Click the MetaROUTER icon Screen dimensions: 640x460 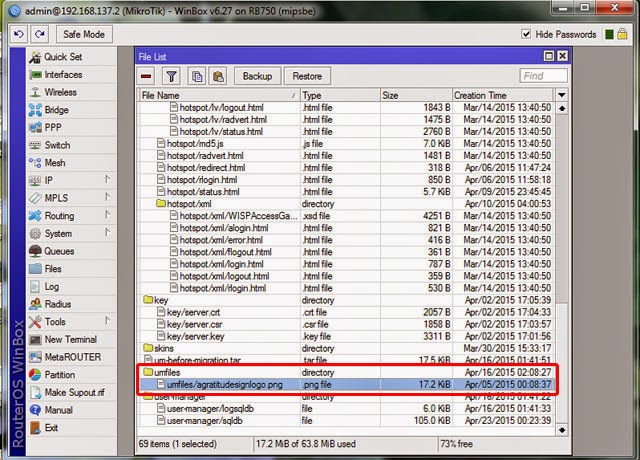[35, 357]
